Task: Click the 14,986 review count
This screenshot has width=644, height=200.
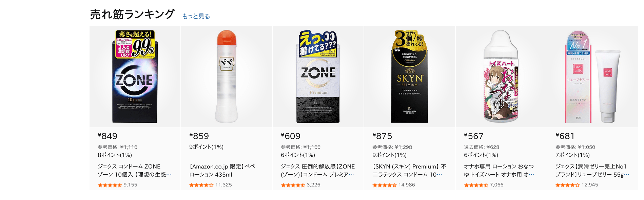Action: pyautogui.click(x=407, y=185)
